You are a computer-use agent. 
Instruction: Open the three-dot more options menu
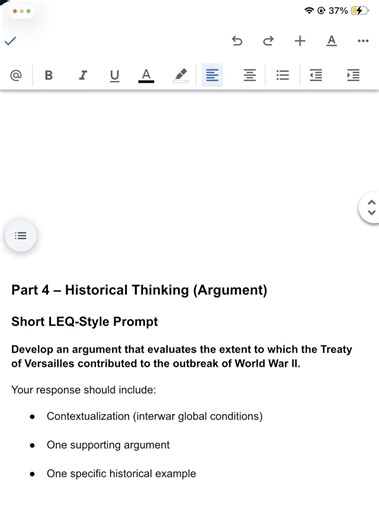(x=363, y=41)
